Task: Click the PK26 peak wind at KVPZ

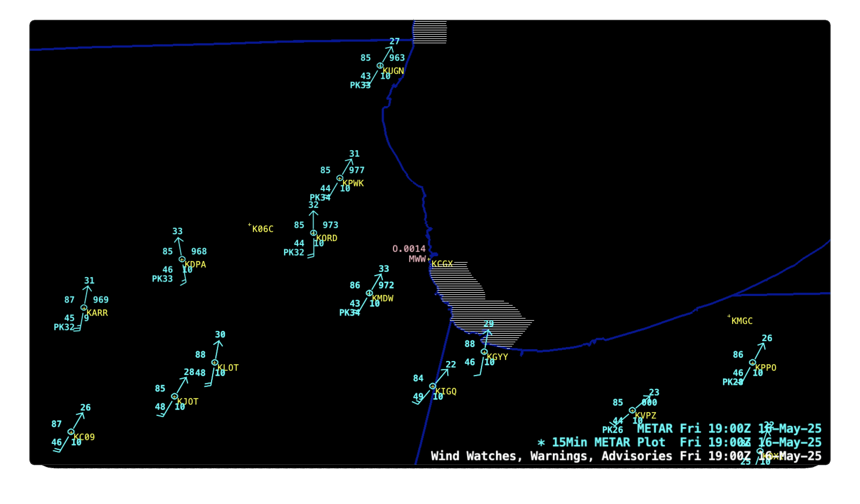Action: tap(612, 430)
